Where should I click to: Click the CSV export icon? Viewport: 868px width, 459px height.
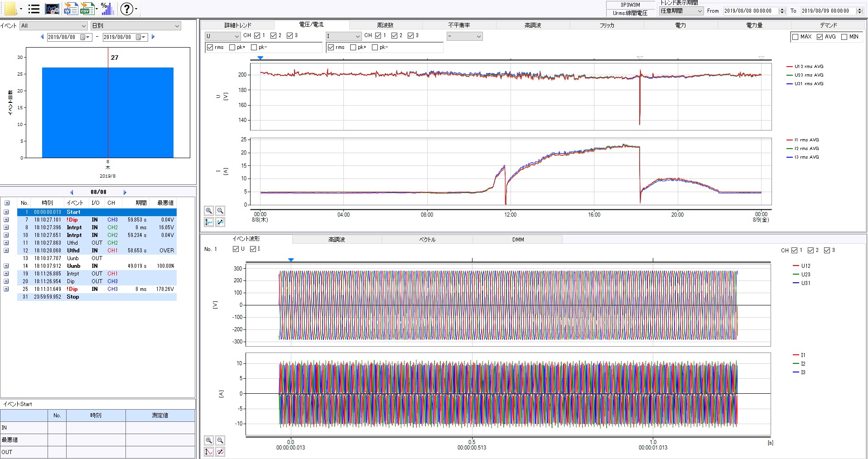(x=86, y=9)
